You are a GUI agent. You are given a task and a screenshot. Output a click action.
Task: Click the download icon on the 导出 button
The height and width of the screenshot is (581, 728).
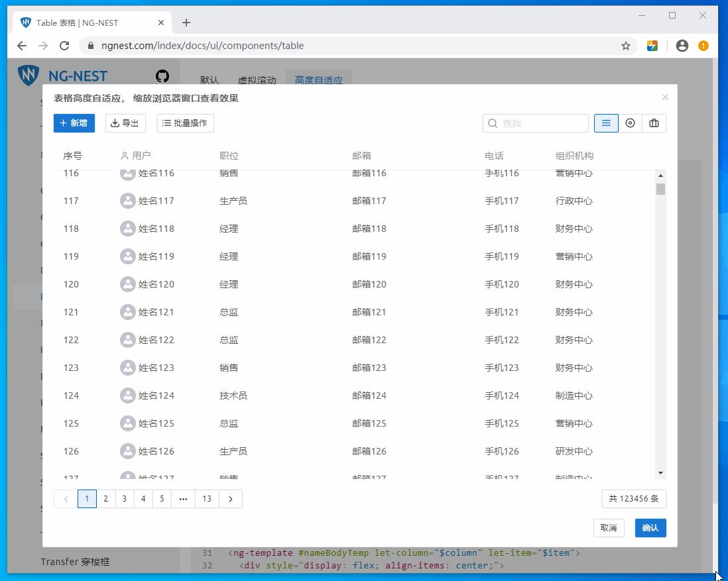pyautogui.click(x=114, y=123)
